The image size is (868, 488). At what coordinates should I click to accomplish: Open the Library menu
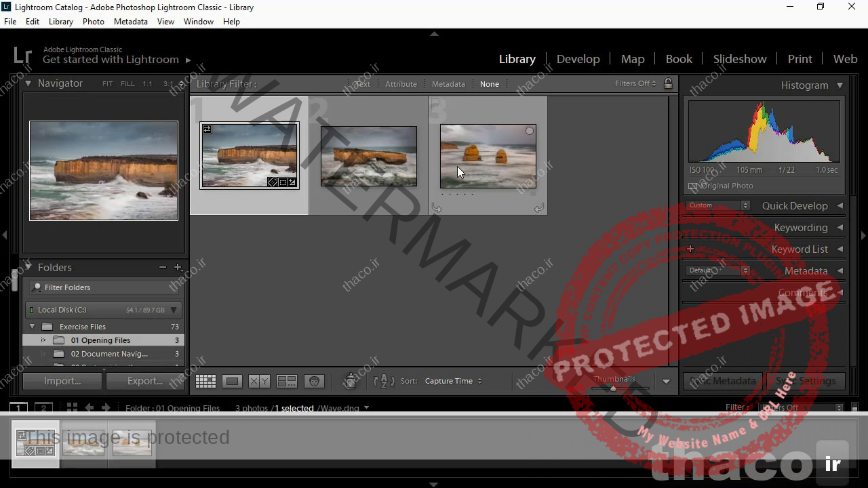tap(60, 22)
